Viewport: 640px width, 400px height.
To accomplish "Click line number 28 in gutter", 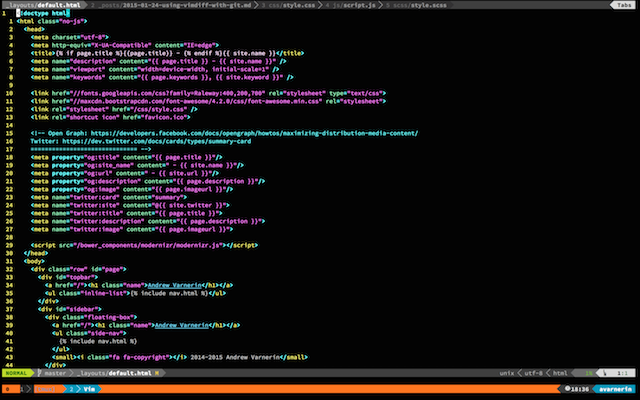I will [9, 237].
